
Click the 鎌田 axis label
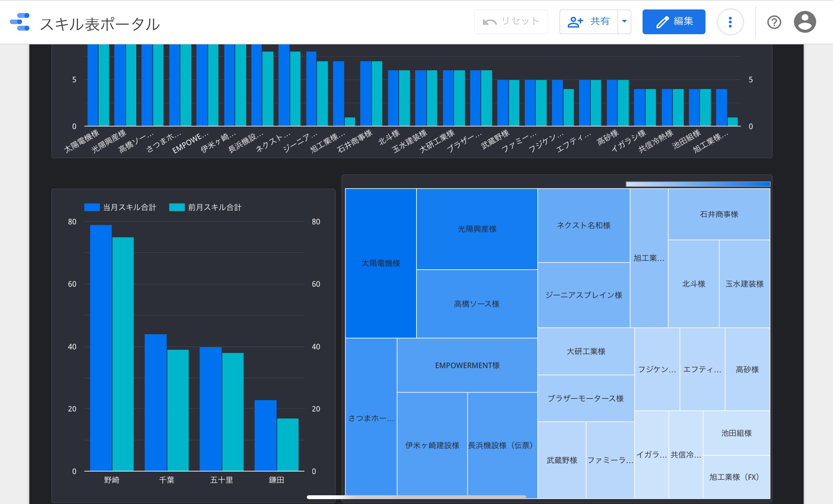276,480
